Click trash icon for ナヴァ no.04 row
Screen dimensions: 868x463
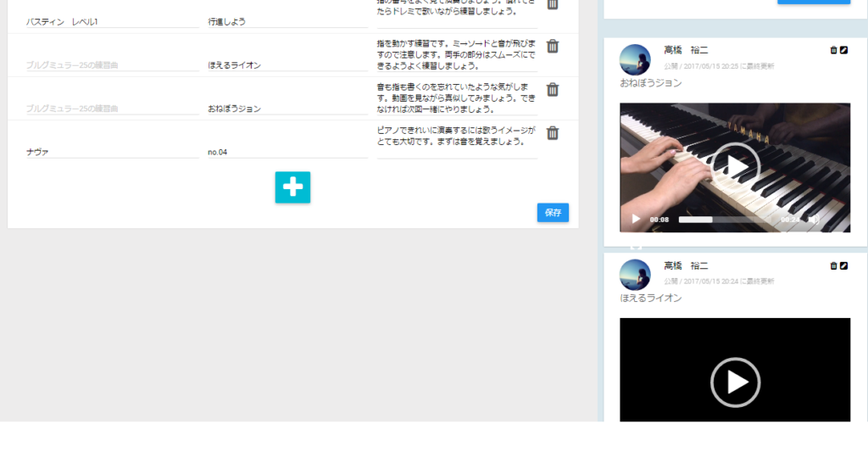[553, 133]
